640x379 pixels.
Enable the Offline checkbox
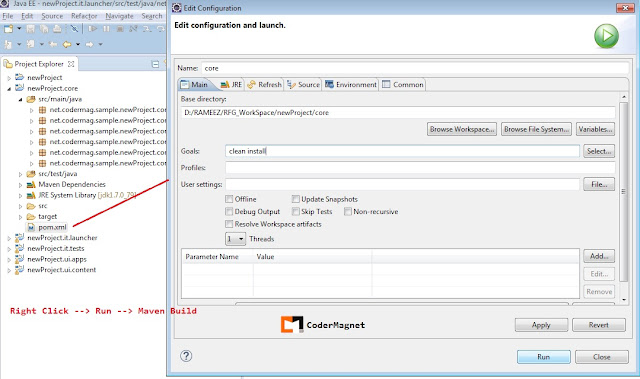(x=229, y=199)
